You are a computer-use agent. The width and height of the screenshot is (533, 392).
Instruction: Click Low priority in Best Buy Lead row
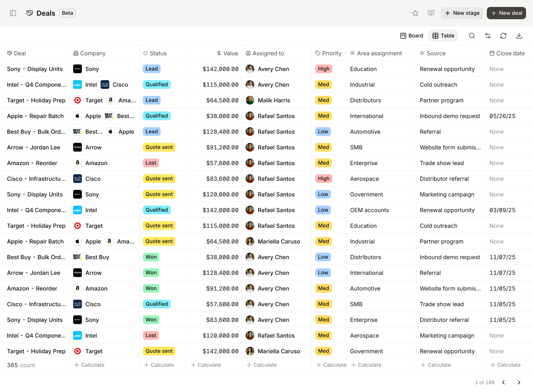323,132
